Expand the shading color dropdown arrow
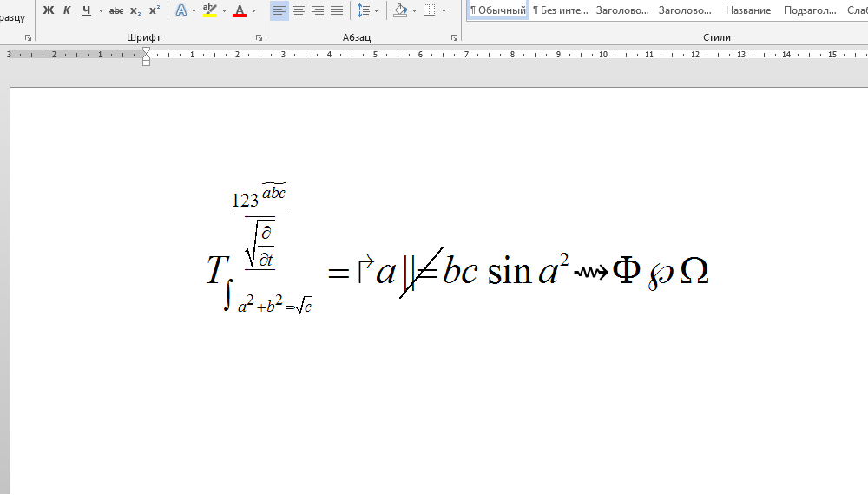Viewport: 868px width, 495px height. [414, 10]
